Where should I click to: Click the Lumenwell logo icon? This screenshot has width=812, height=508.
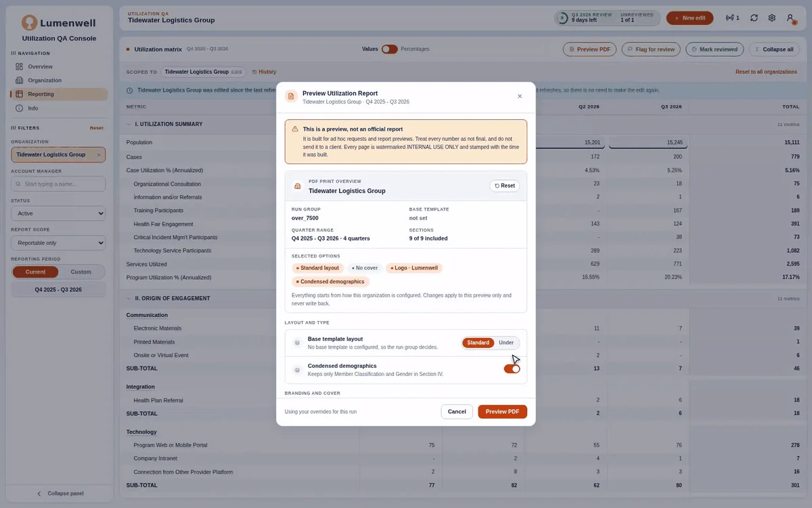click(x=29, y=23)
